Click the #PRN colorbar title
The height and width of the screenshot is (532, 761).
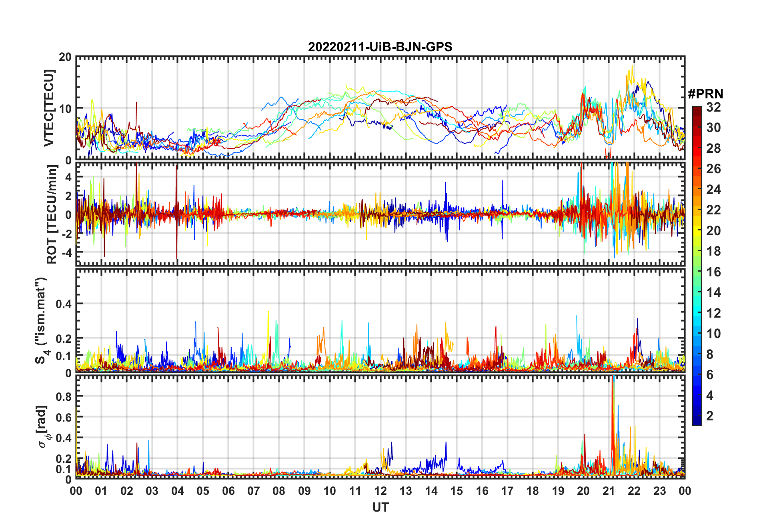(705, 94)
